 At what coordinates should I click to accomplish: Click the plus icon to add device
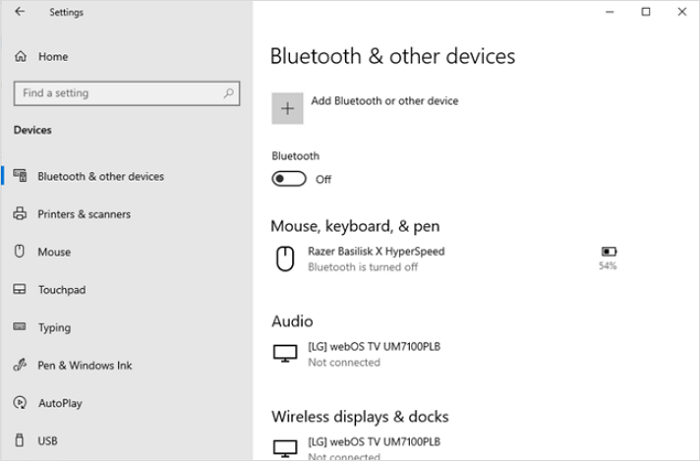287,109
